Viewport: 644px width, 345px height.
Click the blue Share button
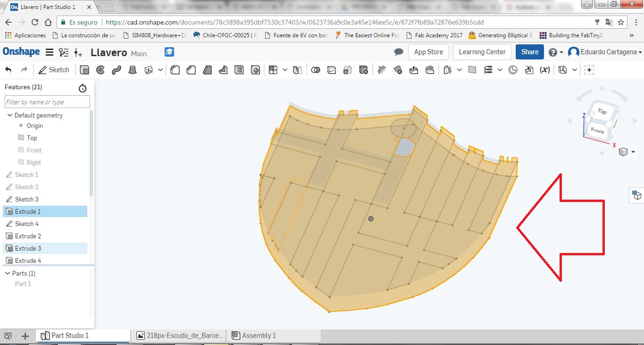point(530,52)
